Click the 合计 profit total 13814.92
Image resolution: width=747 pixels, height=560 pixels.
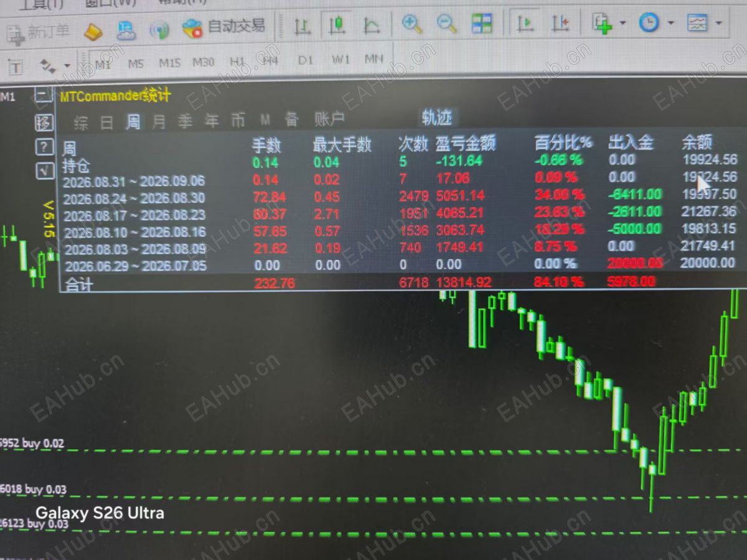(x=464, y=282)
